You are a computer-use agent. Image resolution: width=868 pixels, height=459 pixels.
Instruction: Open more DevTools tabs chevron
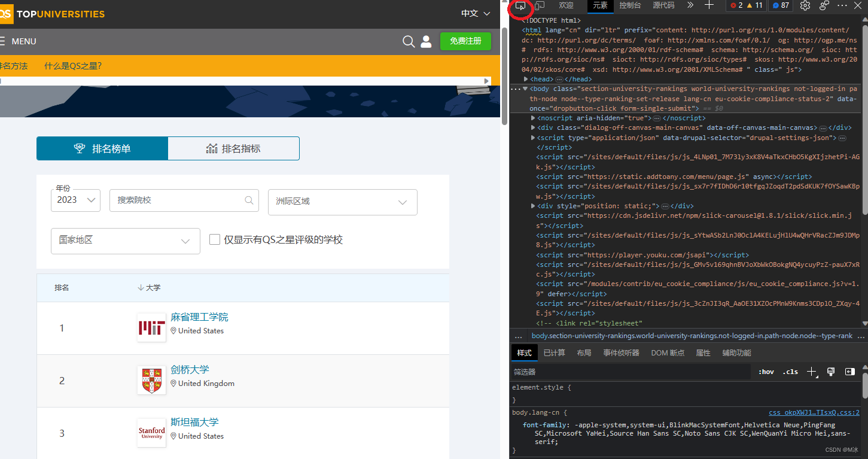coord(690,5)
